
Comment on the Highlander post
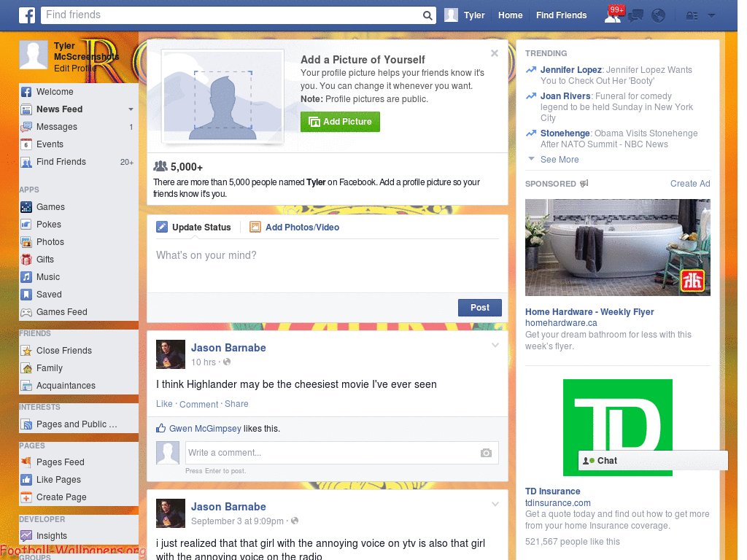pos(198,404)
